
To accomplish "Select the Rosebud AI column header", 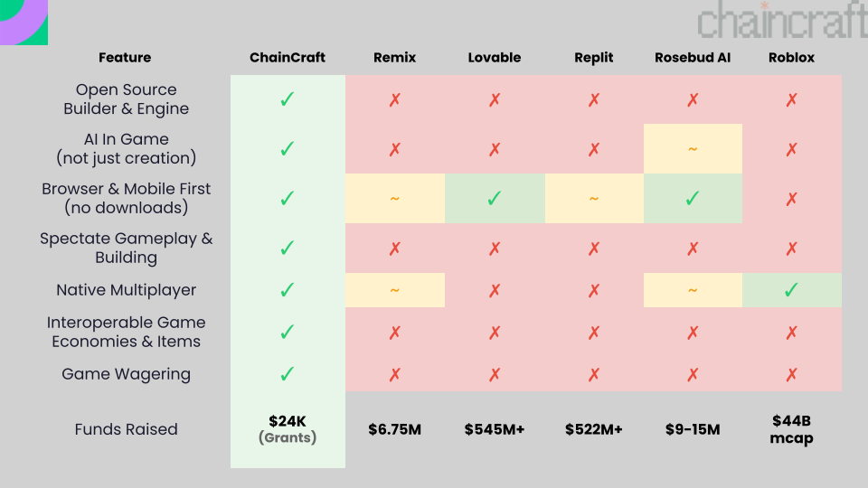I will click(x=693, y=58).
